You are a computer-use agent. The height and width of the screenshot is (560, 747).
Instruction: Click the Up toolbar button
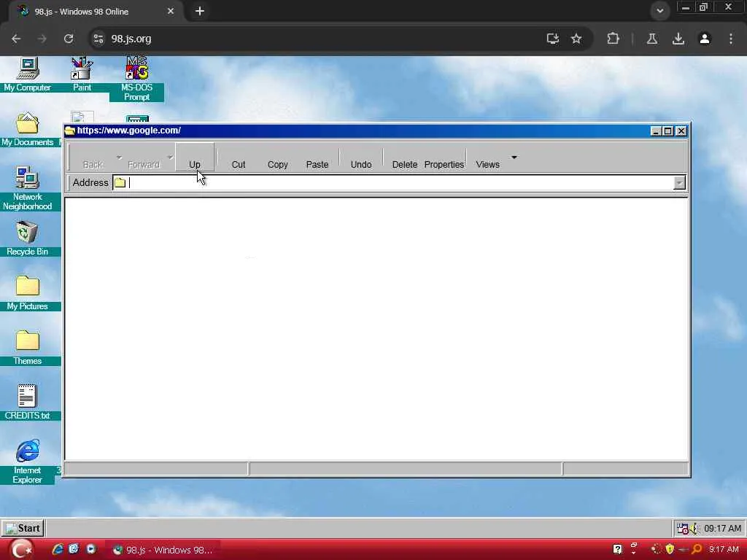(x=194, y=157)
